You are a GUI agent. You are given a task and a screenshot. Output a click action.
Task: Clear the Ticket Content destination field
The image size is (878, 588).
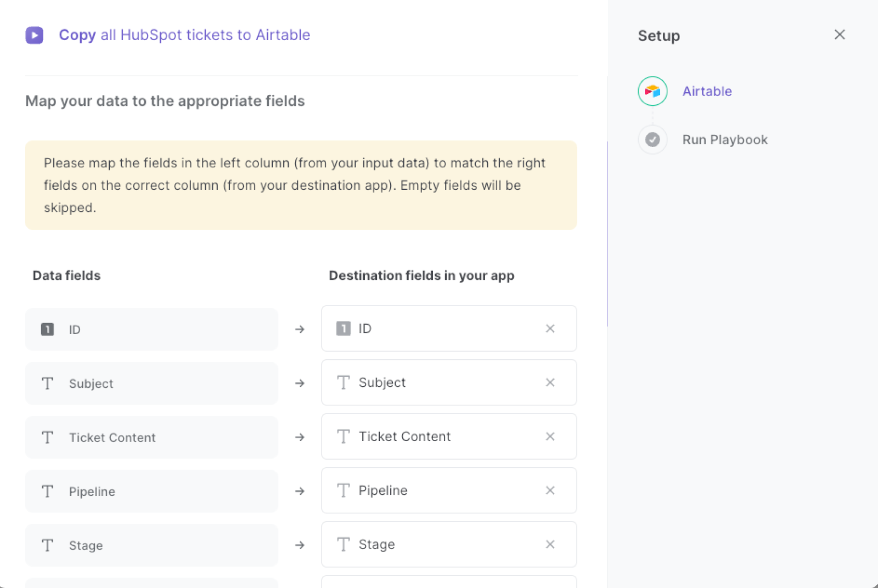pos(550,436)
